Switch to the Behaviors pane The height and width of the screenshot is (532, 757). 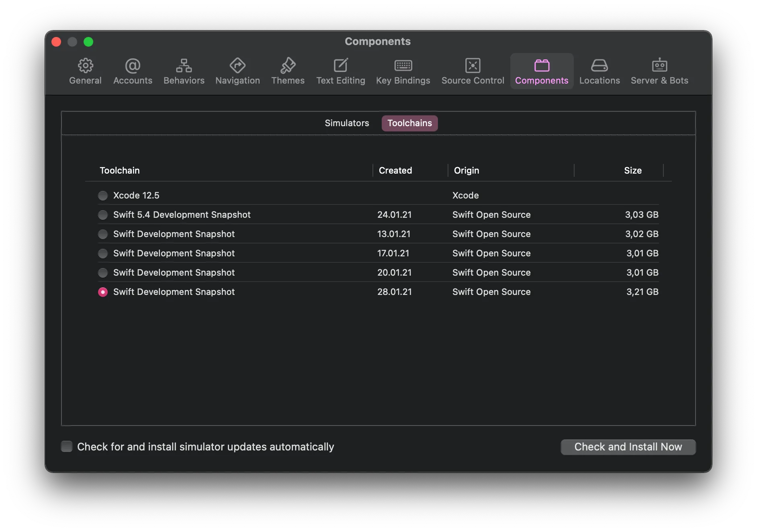coord(184,71)
